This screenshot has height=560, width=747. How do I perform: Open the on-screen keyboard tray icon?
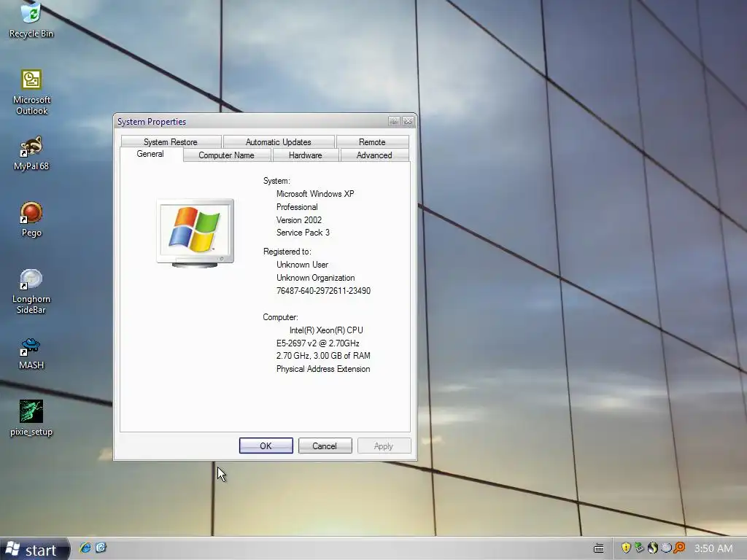click(599, 548)
